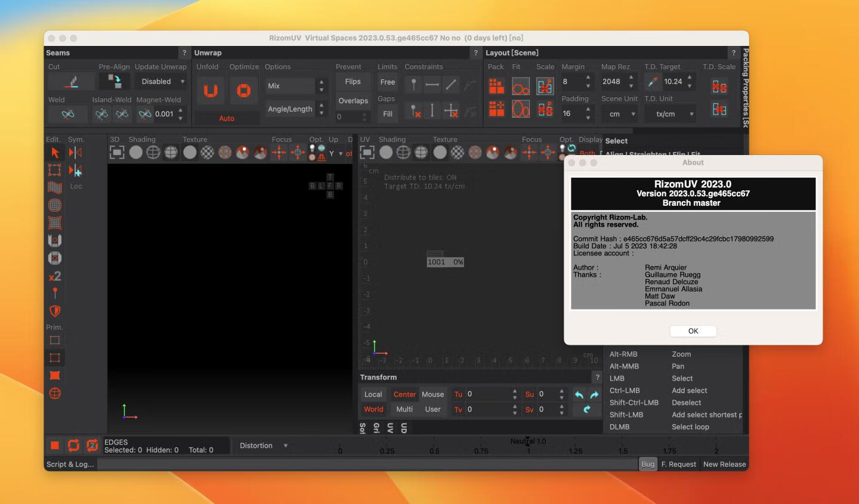This screenshot has height=504, width=859.
Task: Click the shield icon in Edit column
Action: tap(55, 311)
